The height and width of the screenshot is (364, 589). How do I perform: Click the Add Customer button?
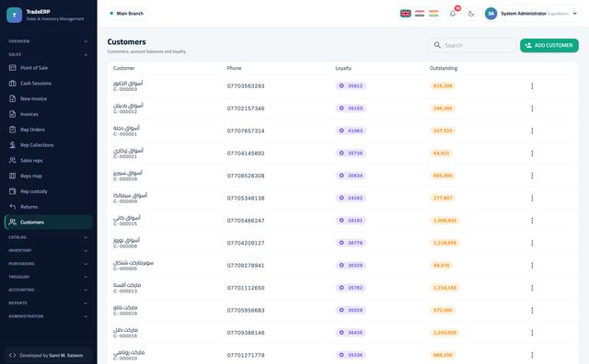point(549,45)
